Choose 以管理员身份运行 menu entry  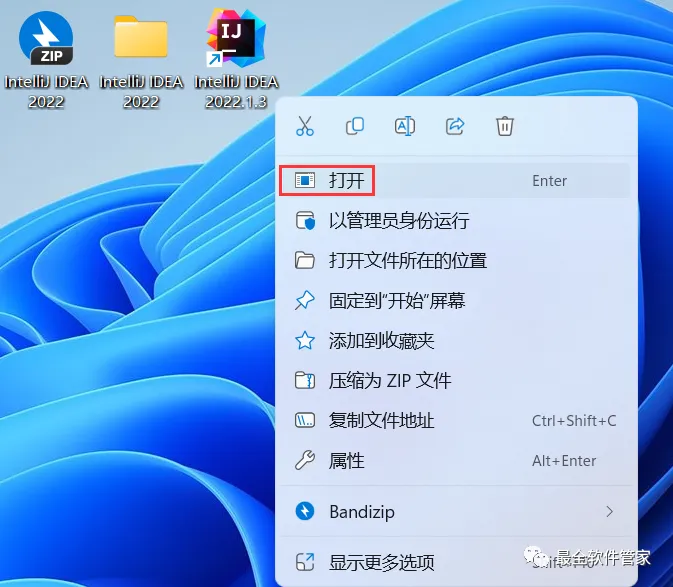[455, 221]
